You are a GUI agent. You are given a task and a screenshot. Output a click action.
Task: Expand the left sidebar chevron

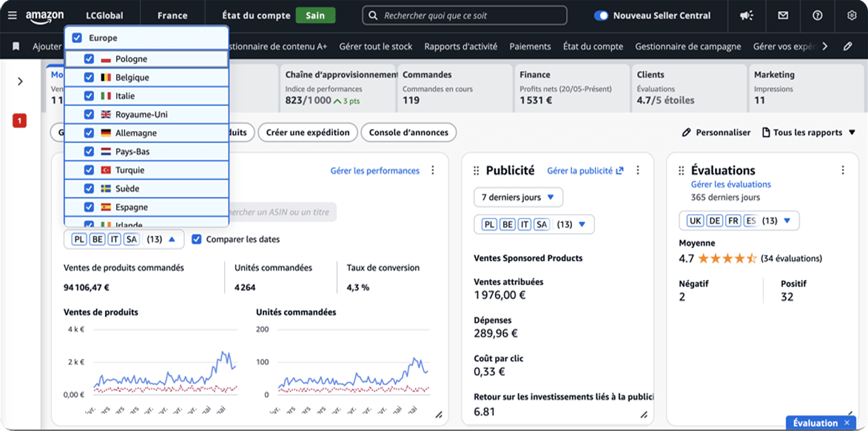pos(21,81)
